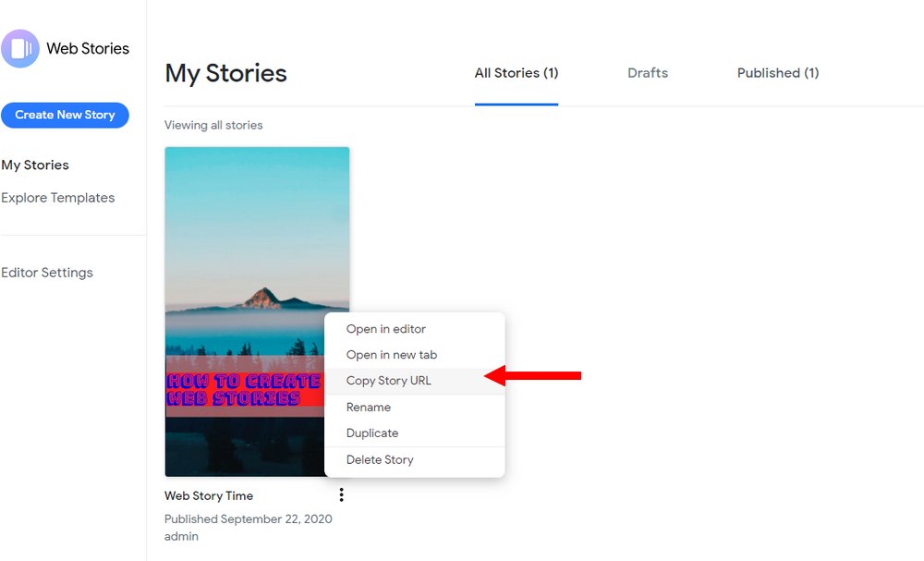Click Published September 22, 2020 text
Screen dimensions: 924x561
tap(248, 519)
